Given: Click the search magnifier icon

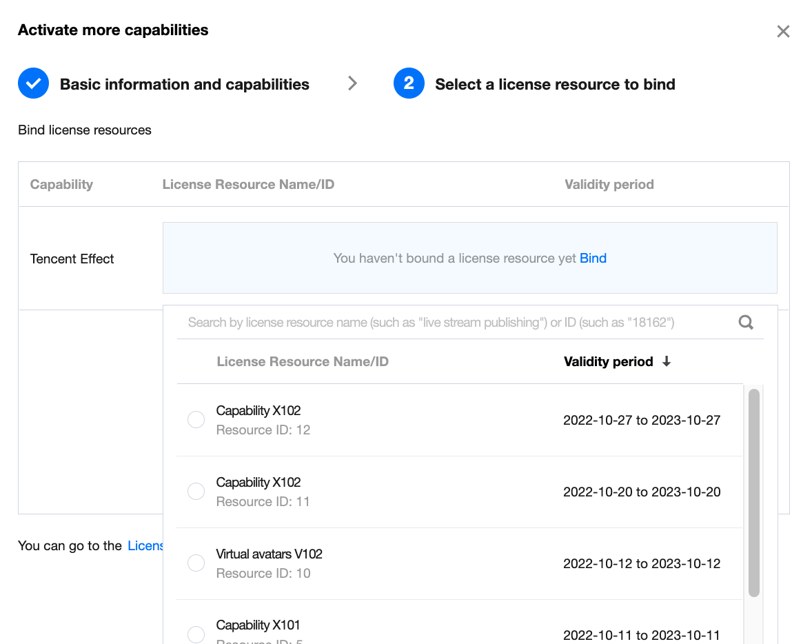Looking at the screenshot, I should pos(746,322).
